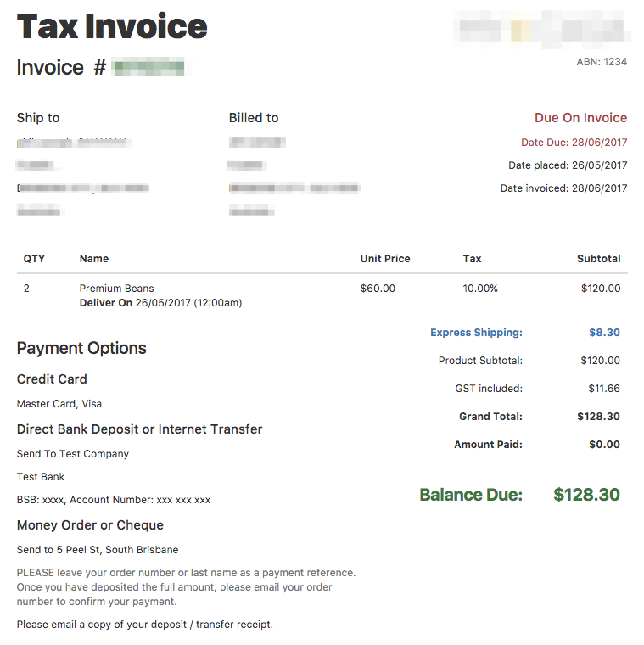
Task: Click the Date invoiced 28/06/2017 line
Action: 563,188
